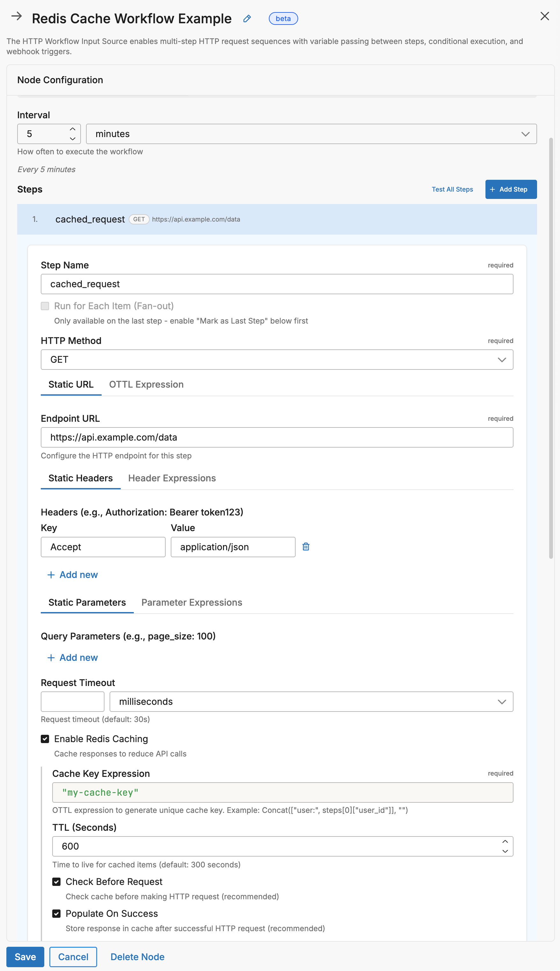Viewport: 560px width, 971px height.
Task: Click the up arrow on Interval stepper
Action: tap(73, 129)
